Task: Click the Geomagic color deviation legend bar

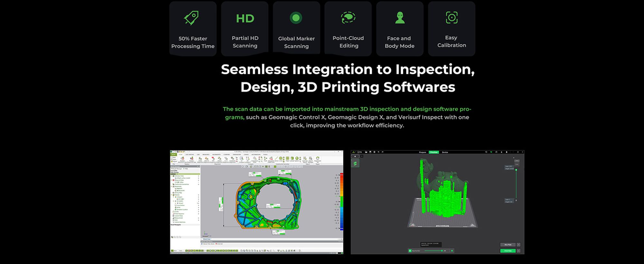Action: point(342,202)
